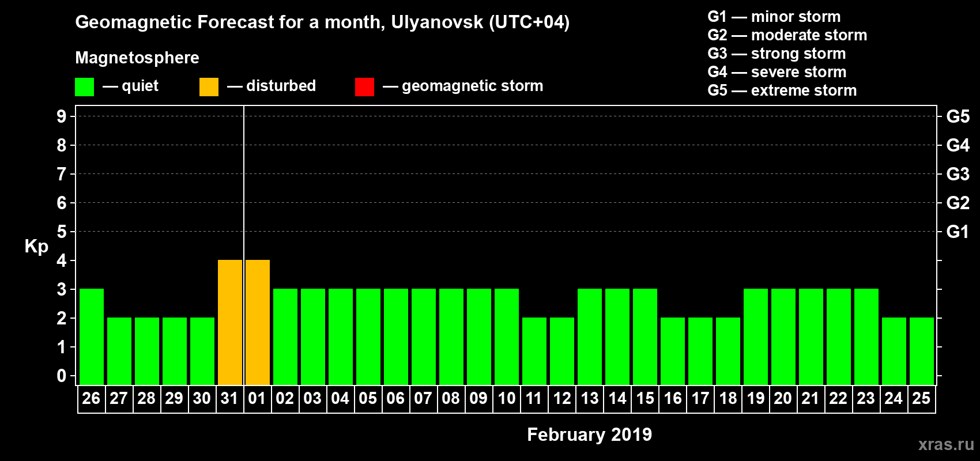Click the date label 07
This screenshot has width=980, height=461.
tap(423, 398)
